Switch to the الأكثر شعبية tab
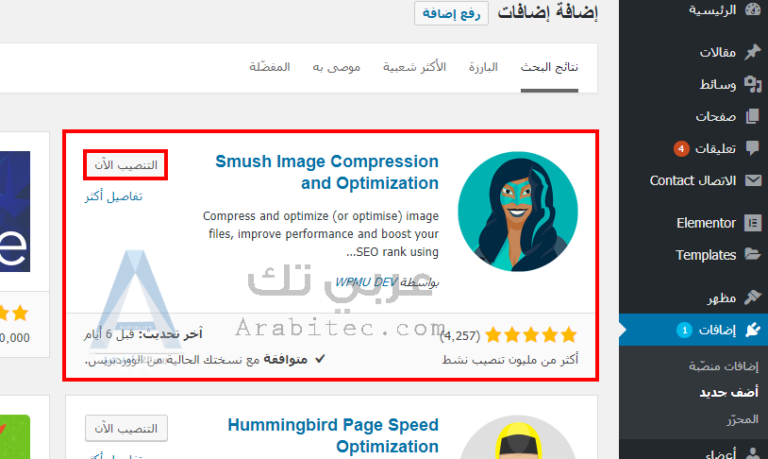The width and height of the screenshot is (768, 459). pyautogui.click(x=414, y=67)
